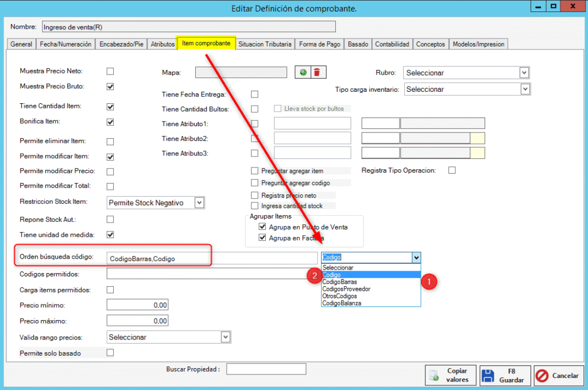The height and width of the screenshot is (390, 588).
Task: Click the Buscar Propiedad input field
Action: [x=266, y=369]
